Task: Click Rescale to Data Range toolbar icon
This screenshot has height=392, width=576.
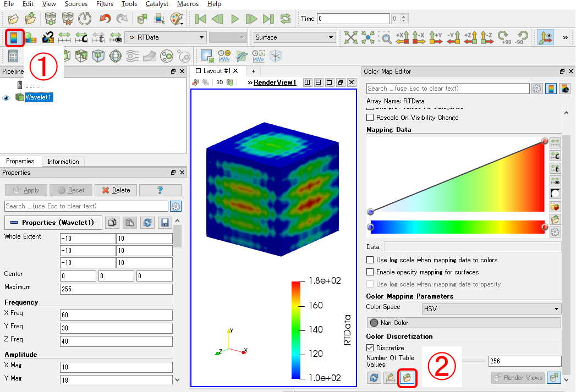Action: click(64, 37)
